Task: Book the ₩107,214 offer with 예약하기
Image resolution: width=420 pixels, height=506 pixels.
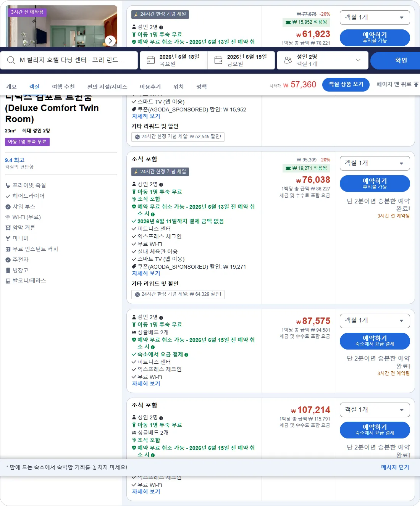Action: click(375, 430)
